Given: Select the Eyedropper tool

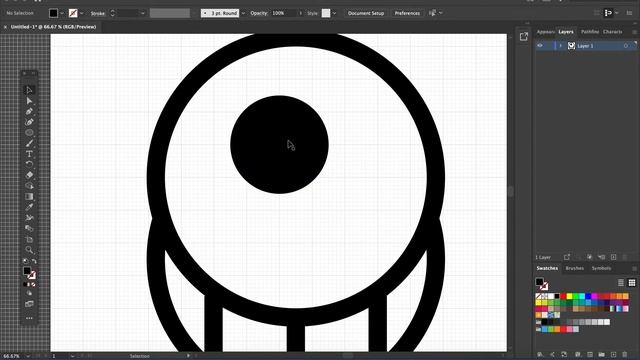Looking at the screenshot, I should click(29, 207).
